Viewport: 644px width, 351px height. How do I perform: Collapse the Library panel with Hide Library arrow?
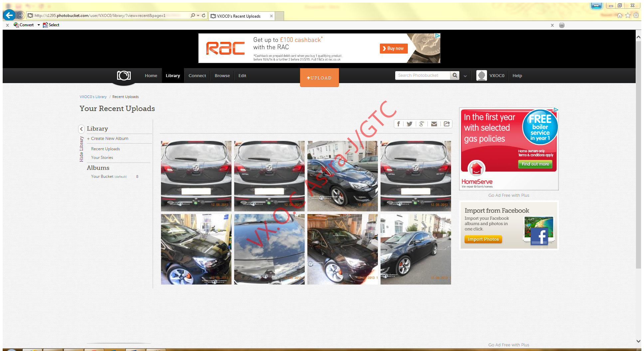pos(81,129)
